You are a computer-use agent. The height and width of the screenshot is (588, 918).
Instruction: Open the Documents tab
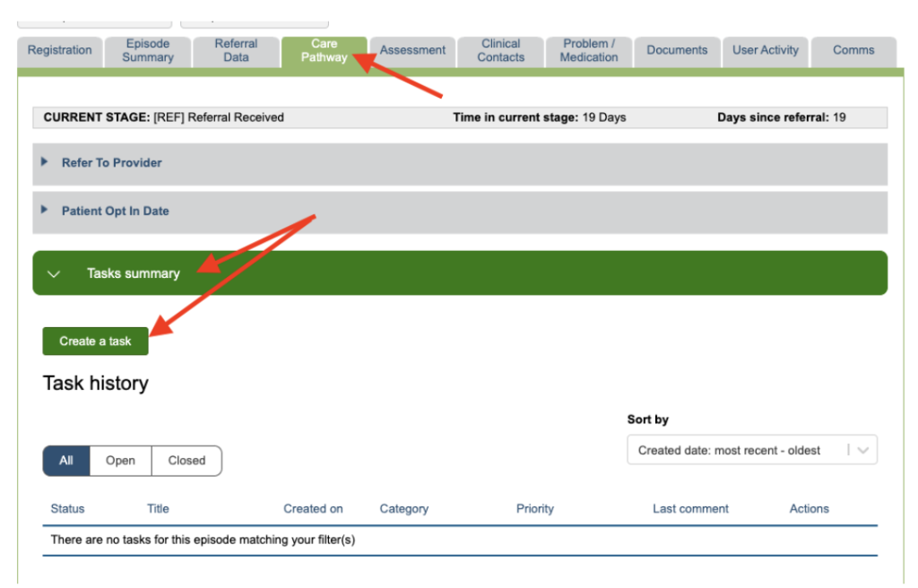tap(677, 51)
